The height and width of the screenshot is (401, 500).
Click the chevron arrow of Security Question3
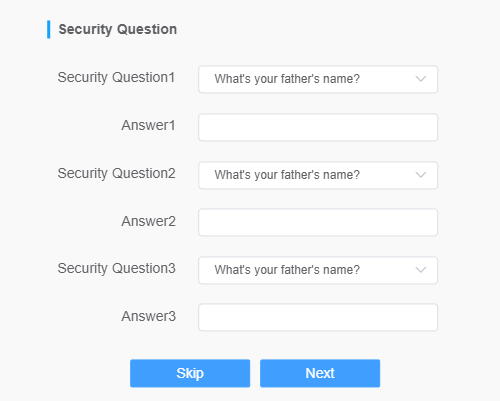tap(421, 270)
